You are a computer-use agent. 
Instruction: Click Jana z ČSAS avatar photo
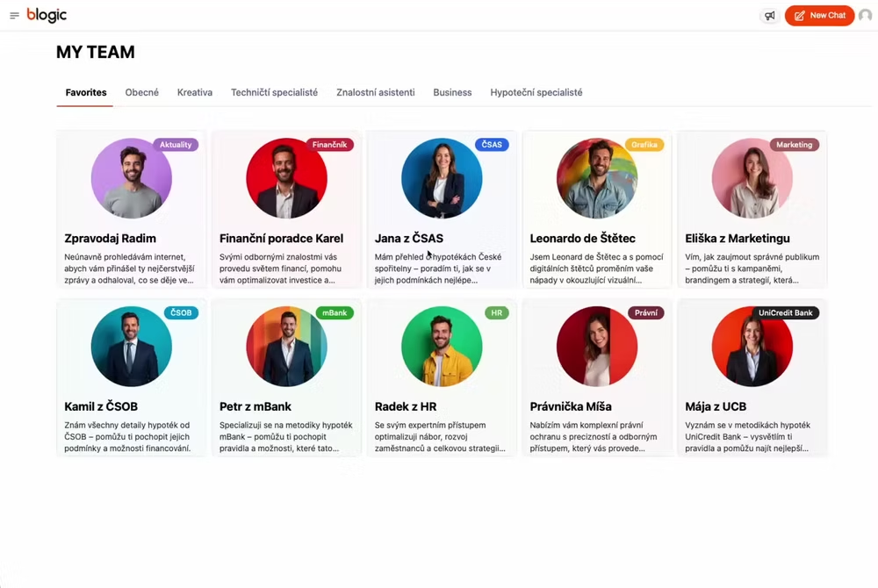point(442,178)
